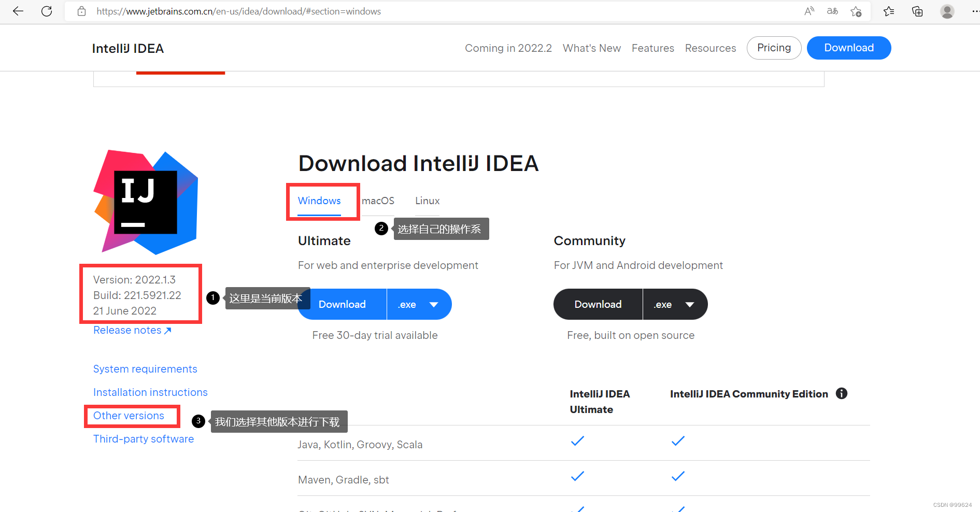Open the Release notes link

(127, 330)
